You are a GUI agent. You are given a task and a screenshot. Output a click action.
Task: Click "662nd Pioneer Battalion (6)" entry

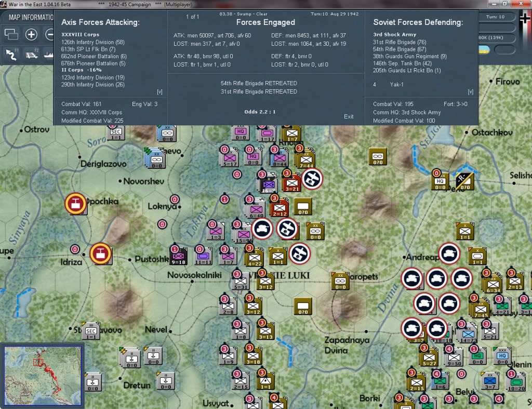tap(94, 56)
